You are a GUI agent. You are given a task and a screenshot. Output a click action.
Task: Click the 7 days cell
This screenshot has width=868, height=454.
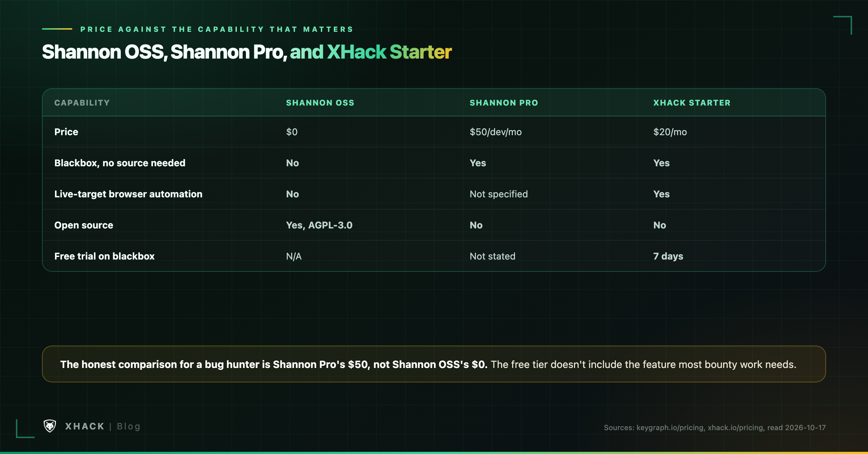[668, 256]
